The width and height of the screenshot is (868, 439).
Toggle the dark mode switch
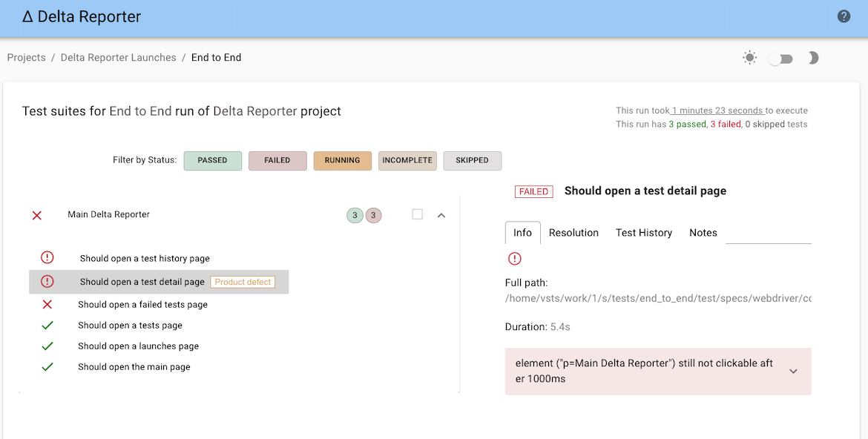780,59
